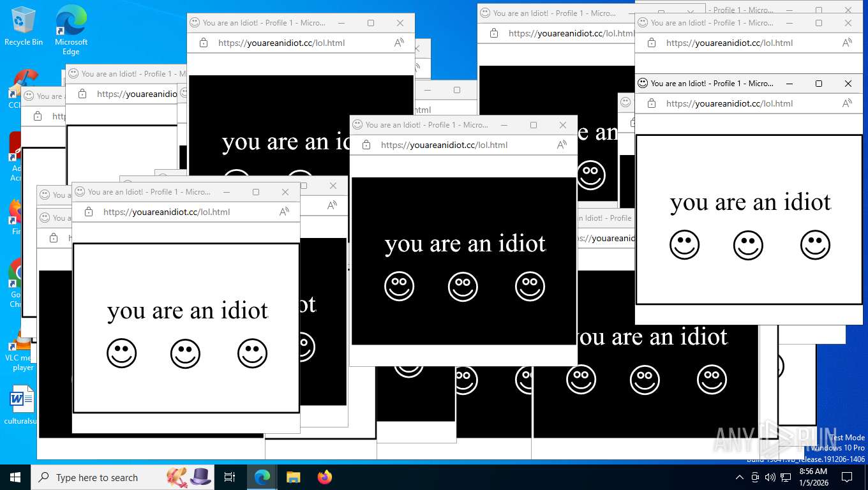Maximize the center black-page window
The width and height of the screenshot is (868, 490).
(534, 125)
